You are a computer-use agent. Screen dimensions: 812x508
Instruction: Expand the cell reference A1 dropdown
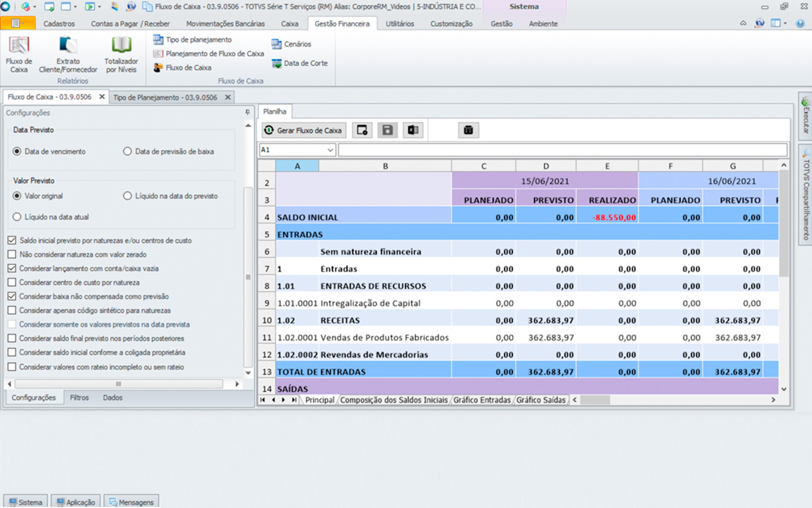(x=330, y=150)
